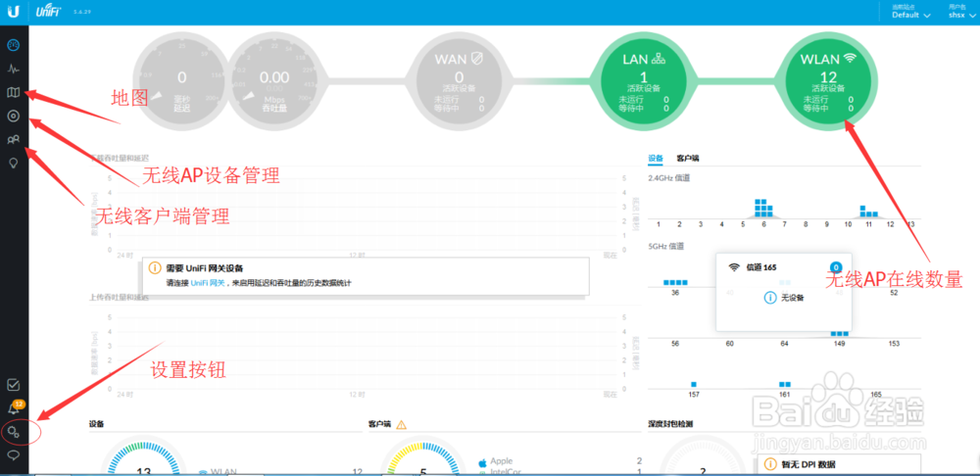Click the 5GHz channel 36 bars
This screenshot has height=476, width=980.
click(675, 282)
